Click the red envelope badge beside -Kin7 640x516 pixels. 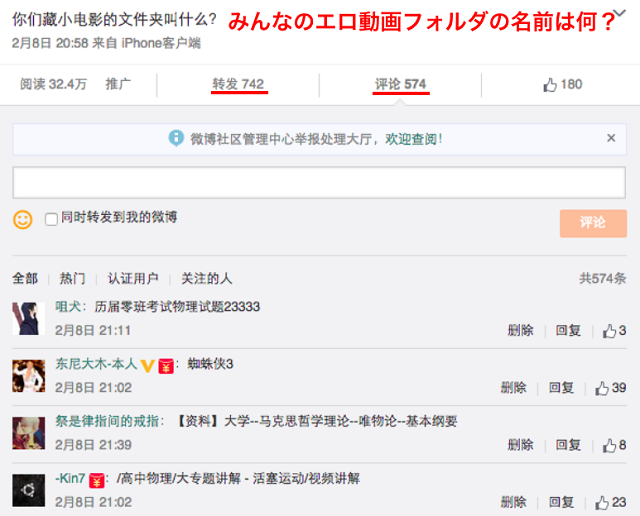click(x=96, y=480)
